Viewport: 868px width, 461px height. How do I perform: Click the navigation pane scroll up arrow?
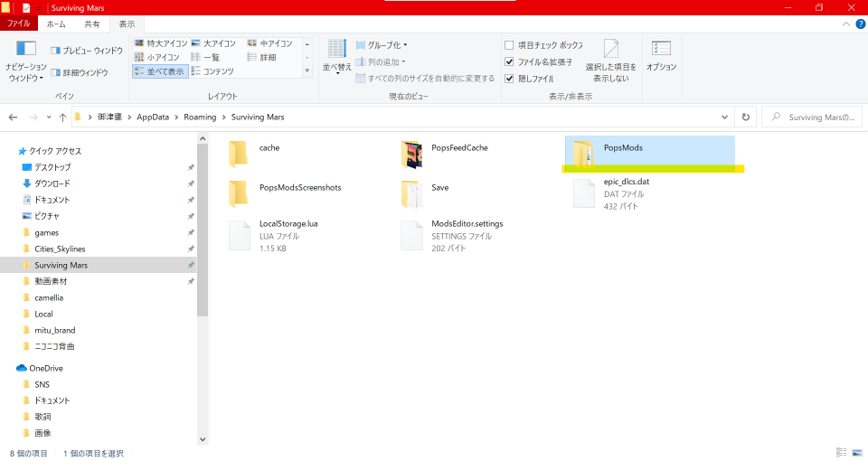[203, 139]
